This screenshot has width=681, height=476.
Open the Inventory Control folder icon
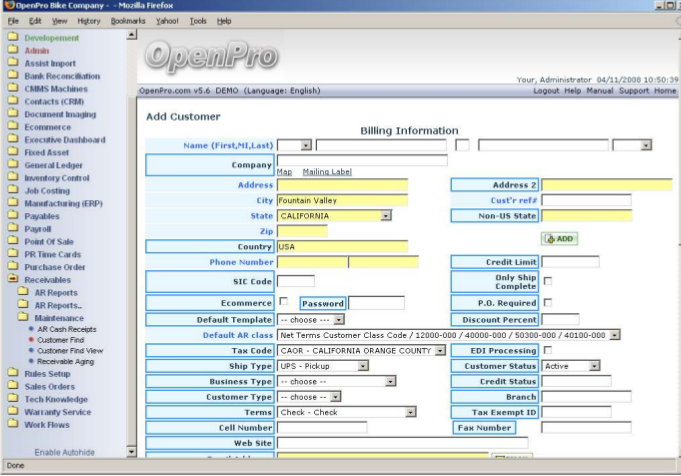13,178
